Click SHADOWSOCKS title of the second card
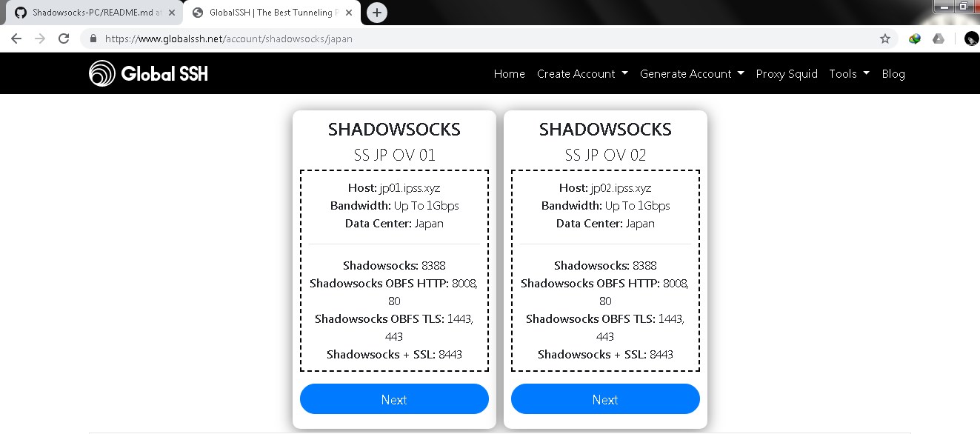 (x=605, y=130)
